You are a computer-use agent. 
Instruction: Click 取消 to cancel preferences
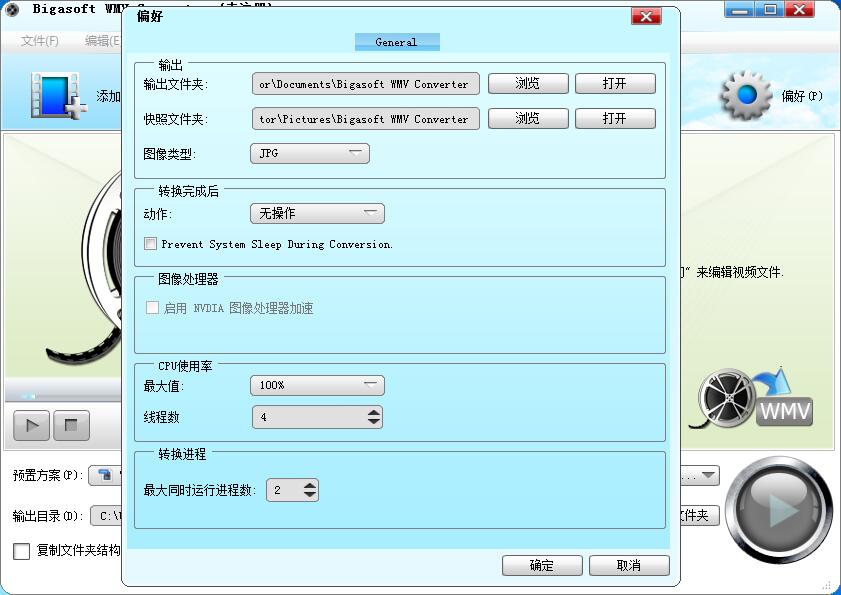click(x=629, y=565)
